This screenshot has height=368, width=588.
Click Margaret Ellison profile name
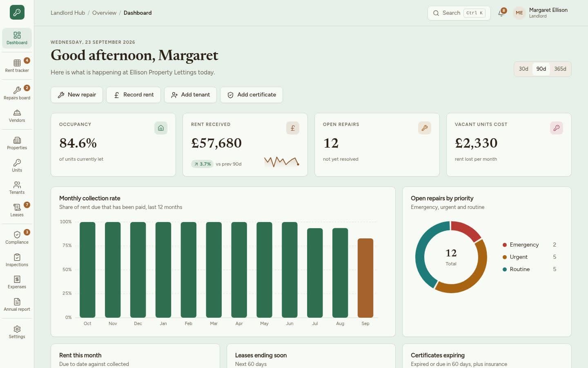pyautogui.click(x=548, y=10)
